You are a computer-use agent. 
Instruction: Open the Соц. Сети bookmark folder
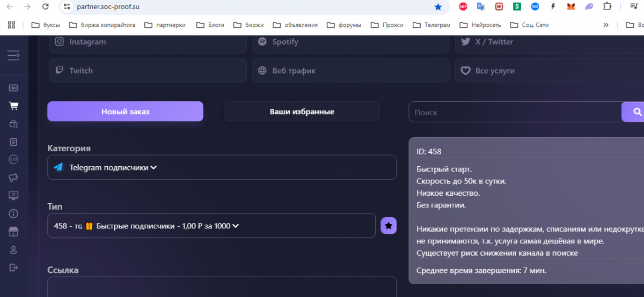tap(529, 25)
